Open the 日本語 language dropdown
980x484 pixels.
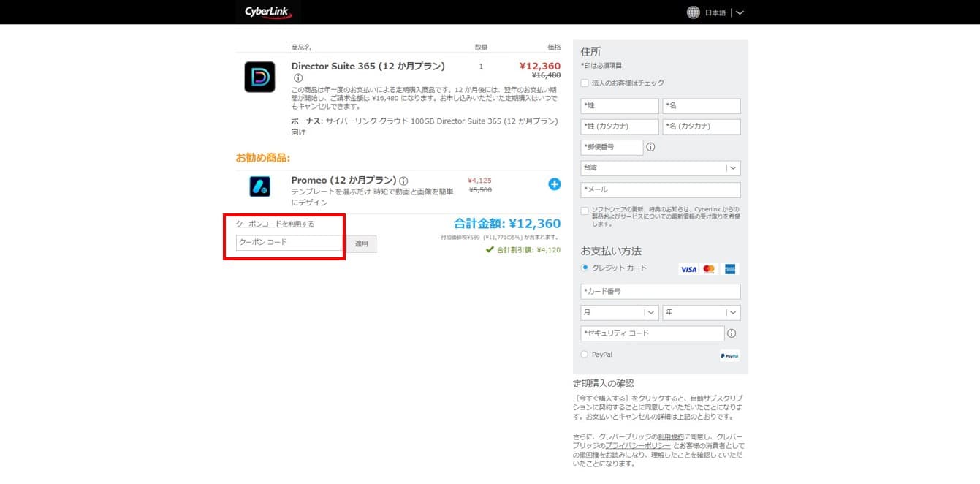click(725, 12)
